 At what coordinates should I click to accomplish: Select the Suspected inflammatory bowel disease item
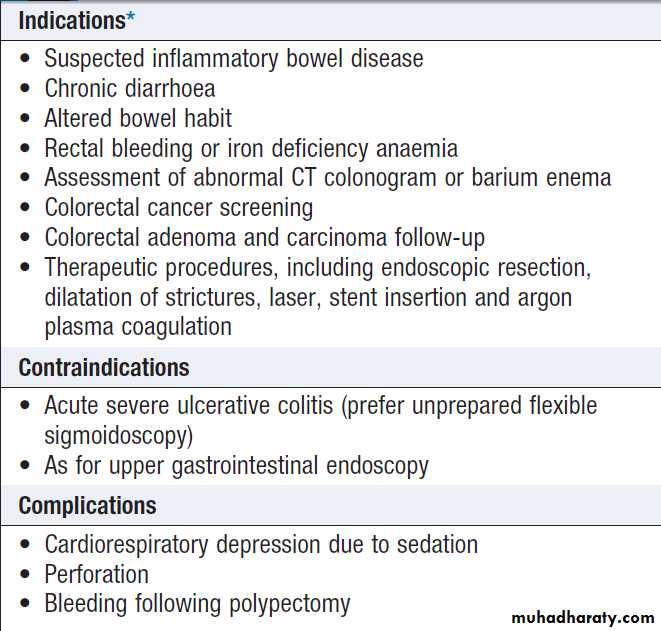(233, 59)
